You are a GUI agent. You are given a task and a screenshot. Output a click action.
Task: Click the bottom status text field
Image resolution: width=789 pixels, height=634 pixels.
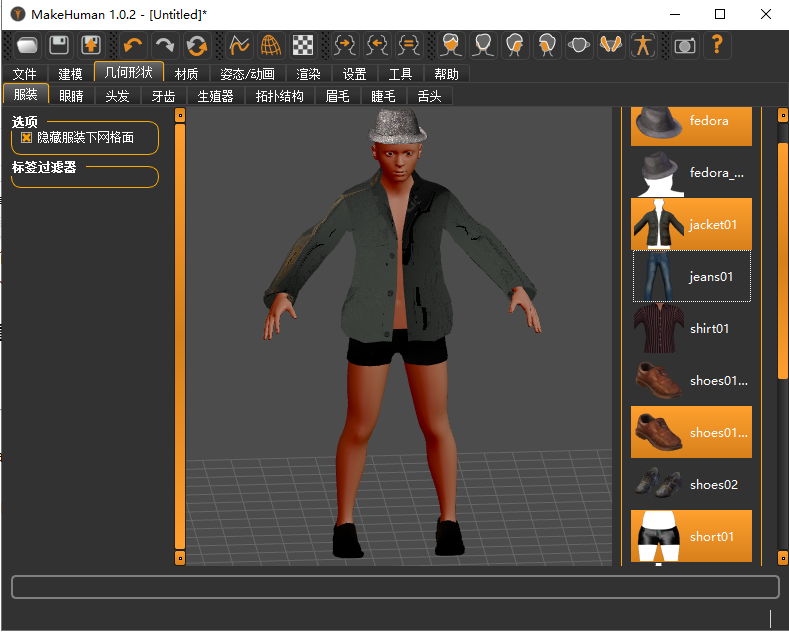click(x=394, y=587)
